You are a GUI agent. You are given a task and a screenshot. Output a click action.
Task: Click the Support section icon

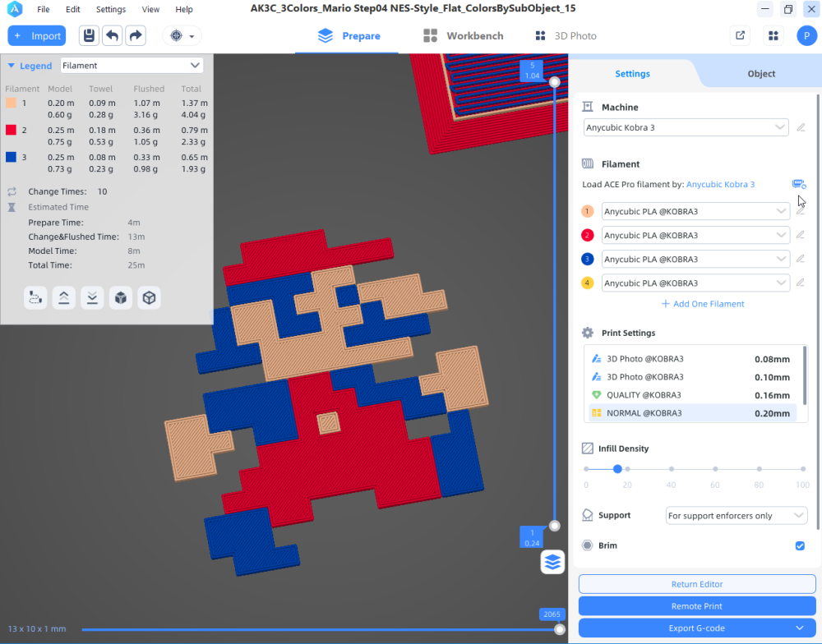coord(588,515)
